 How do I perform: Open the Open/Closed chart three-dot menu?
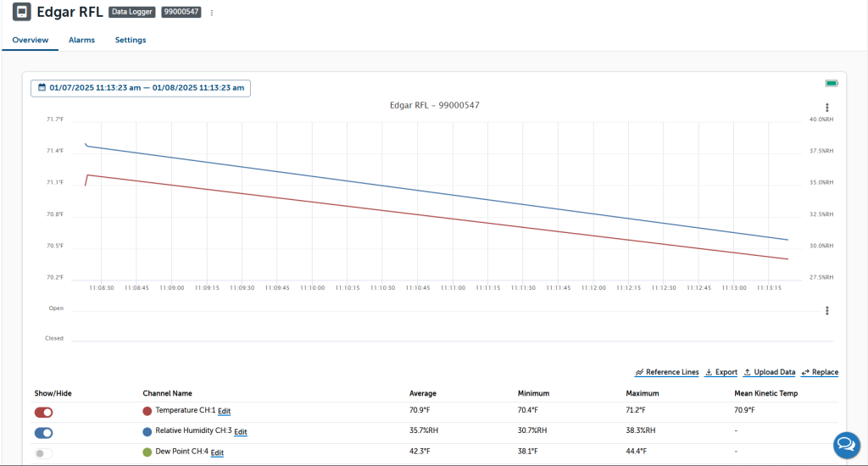pos(826,310)
